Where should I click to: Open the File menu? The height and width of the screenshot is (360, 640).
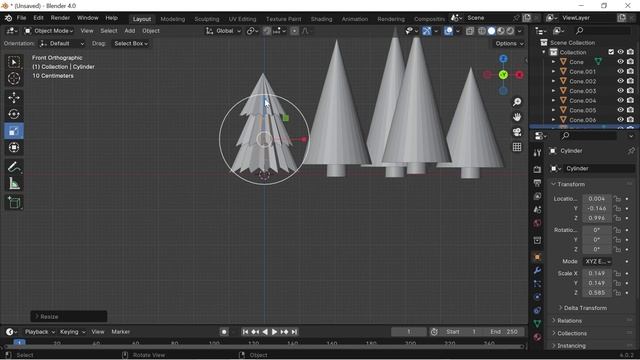(21, 18)
